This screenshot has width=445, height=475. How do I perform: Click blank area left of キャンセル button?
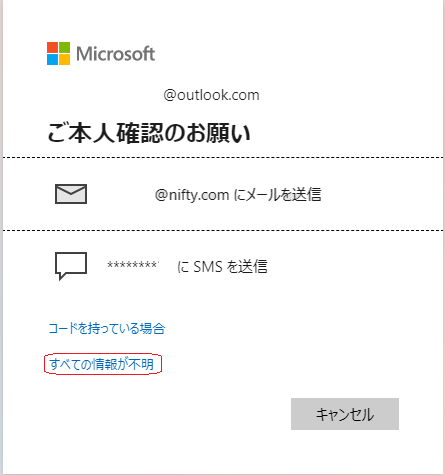point(167,414)
